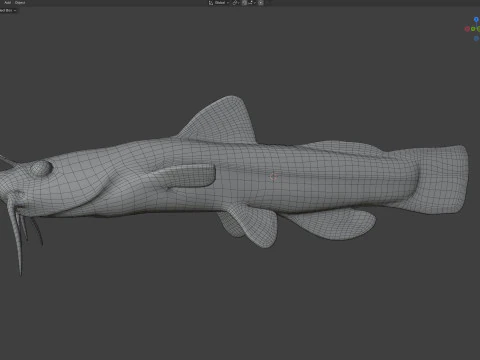480x360 pixels.
Task: Toggle proportional editing icon
Action: [261, 3]
